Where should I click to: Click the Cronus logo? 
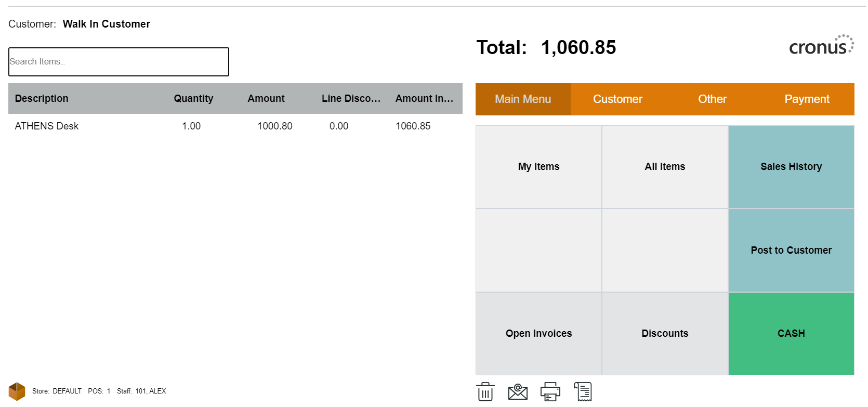821,46
